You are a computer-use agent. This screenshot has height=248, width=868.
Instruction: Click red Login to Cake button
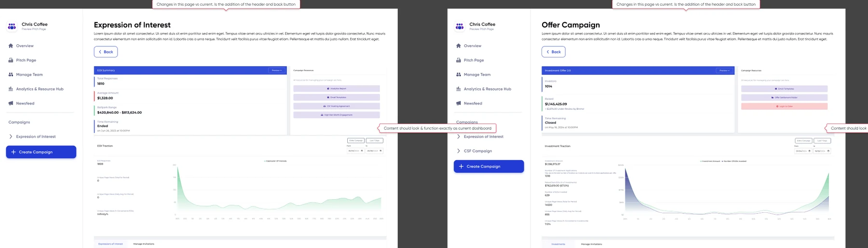pyautogui.click(x=784, y=106)
